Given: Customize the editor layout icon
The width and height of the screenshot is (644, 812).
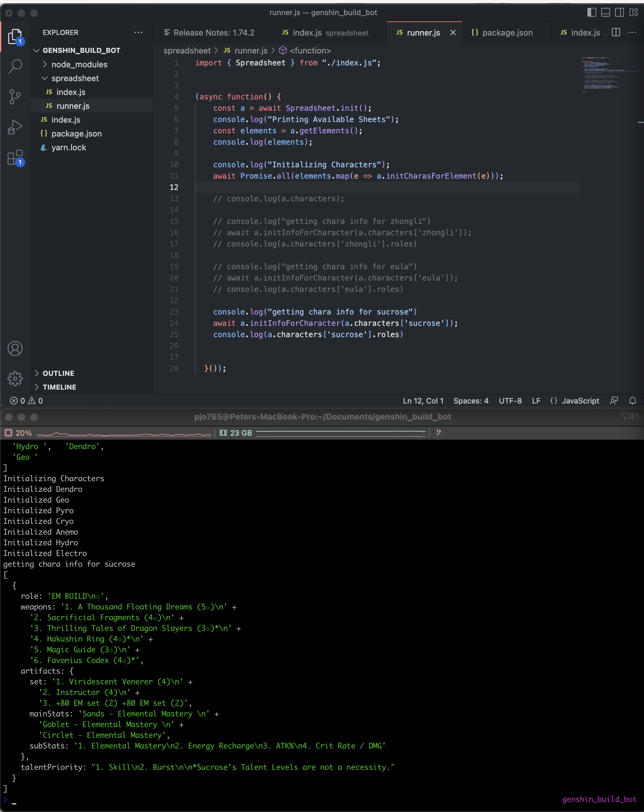Looking at the screenshot, I should 633,13.
